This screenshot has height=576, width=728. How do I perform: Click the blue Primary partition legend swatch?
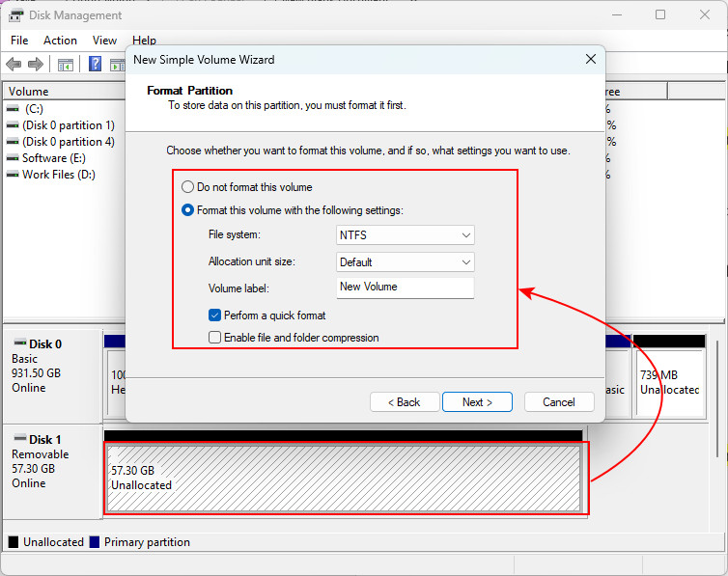pyautogui.click(x=95, y=542)
